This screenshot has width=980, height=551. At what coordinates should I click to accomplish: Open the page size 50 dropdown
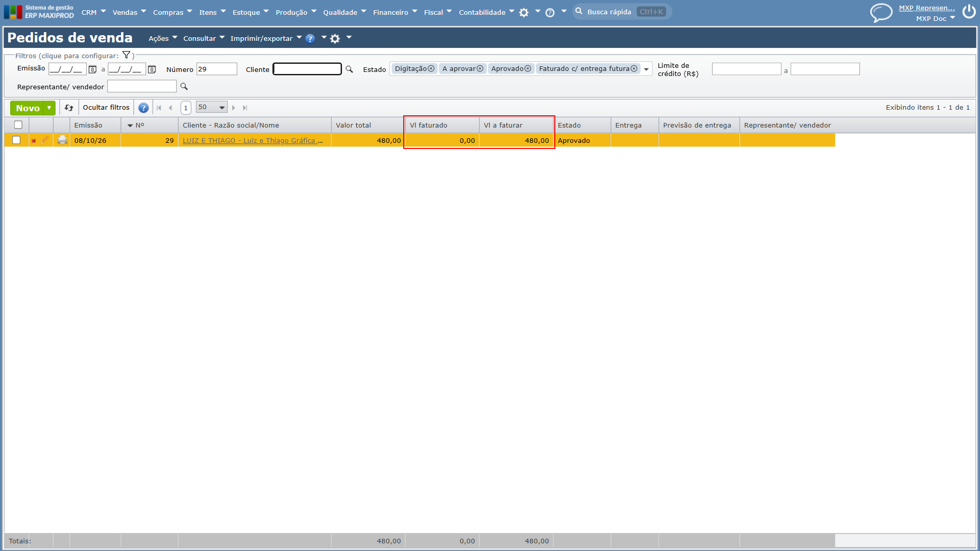point(211,107)
